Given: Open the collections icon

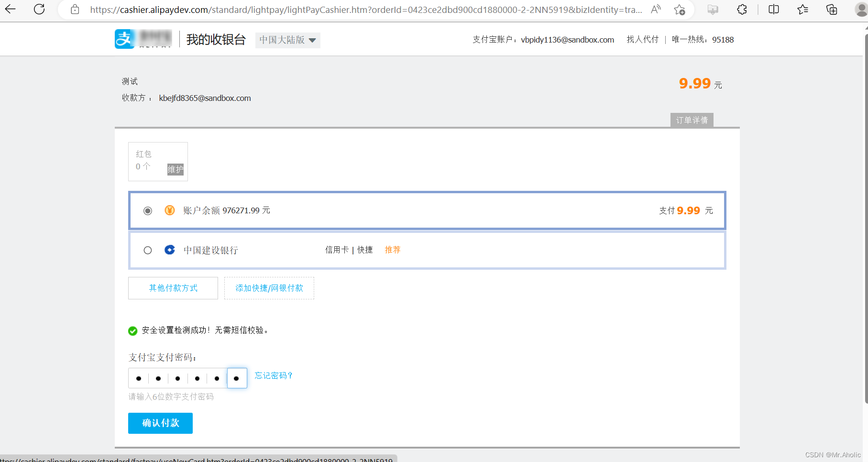Looking at the screenshot, I should pos(832,10).
